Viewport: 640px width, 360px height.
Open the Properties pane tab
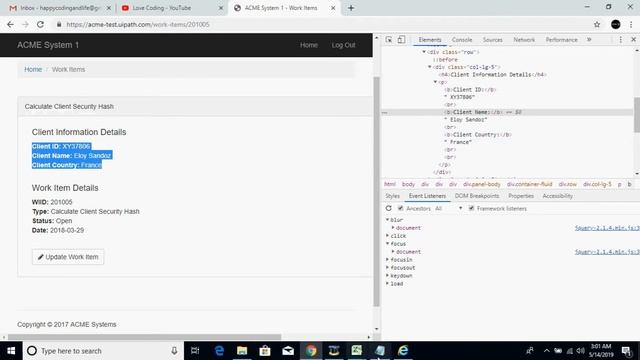coord(521,196)
